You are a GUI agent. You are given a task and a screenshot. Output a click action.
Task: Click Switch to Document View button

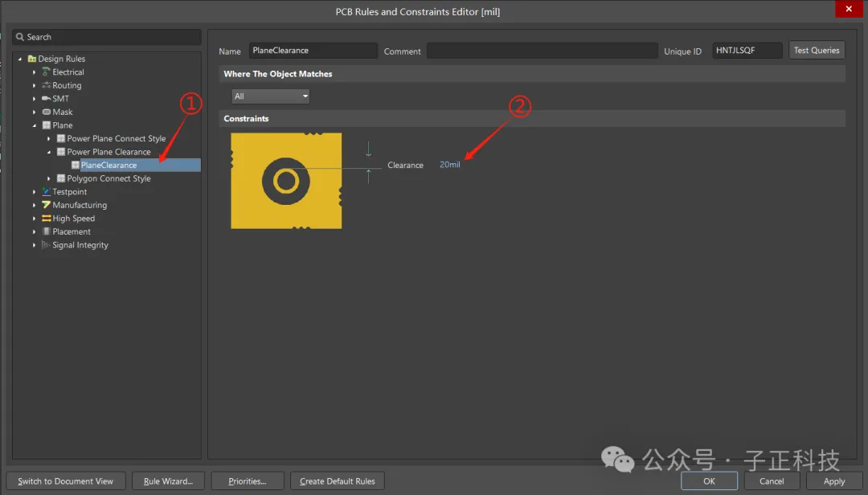(66, 481)
